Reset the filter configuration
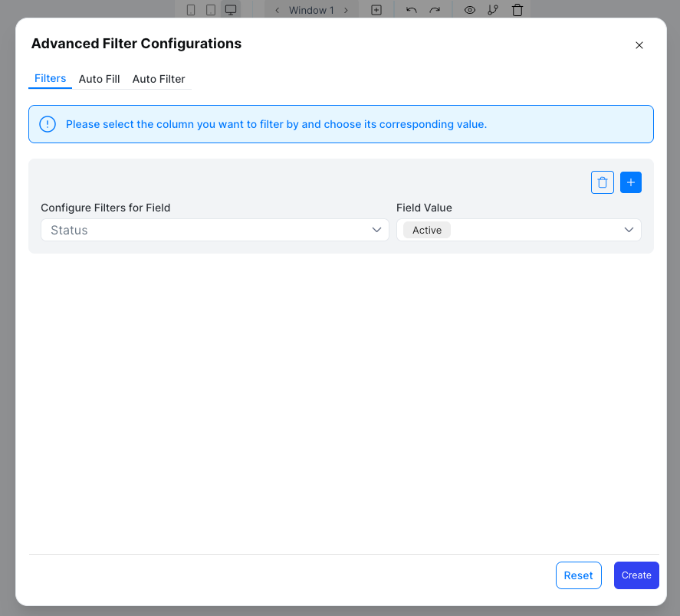The width and height of the screenshot is (680, 616). pyautogui.click(x=578, y=575)
